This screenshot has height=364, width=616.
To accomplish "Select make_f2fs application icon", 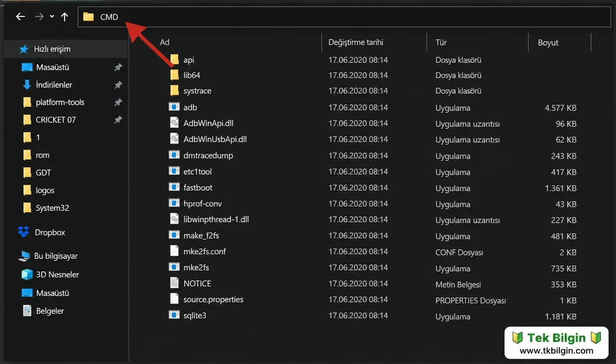I will click(x=175, y=236).
